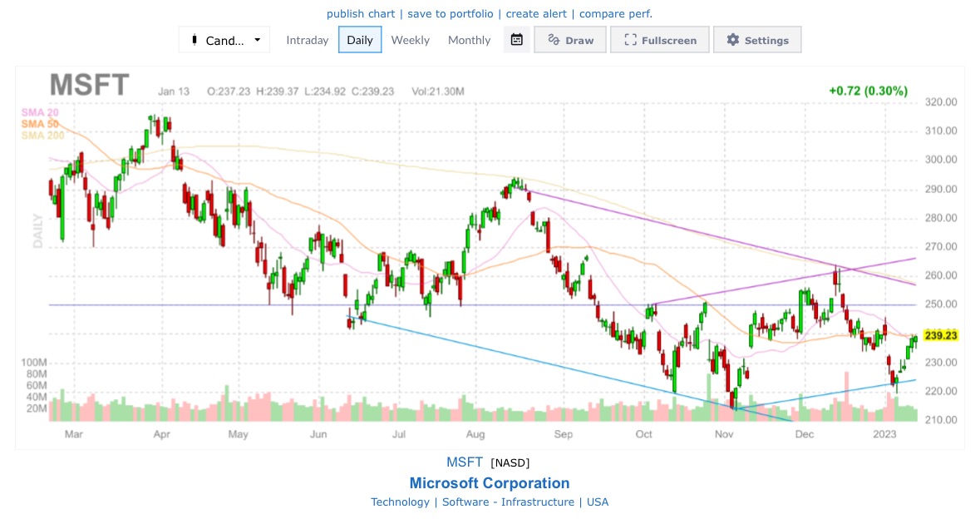This screenshot has height=519, width=980.
Task: Click the yellow 239.23 current price tag
Action: (941, 336)
